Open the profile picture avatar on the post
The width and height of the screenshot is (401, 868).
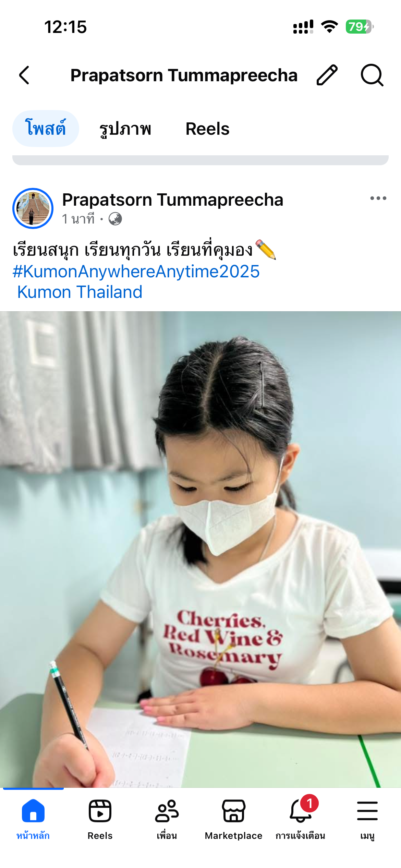33,208
